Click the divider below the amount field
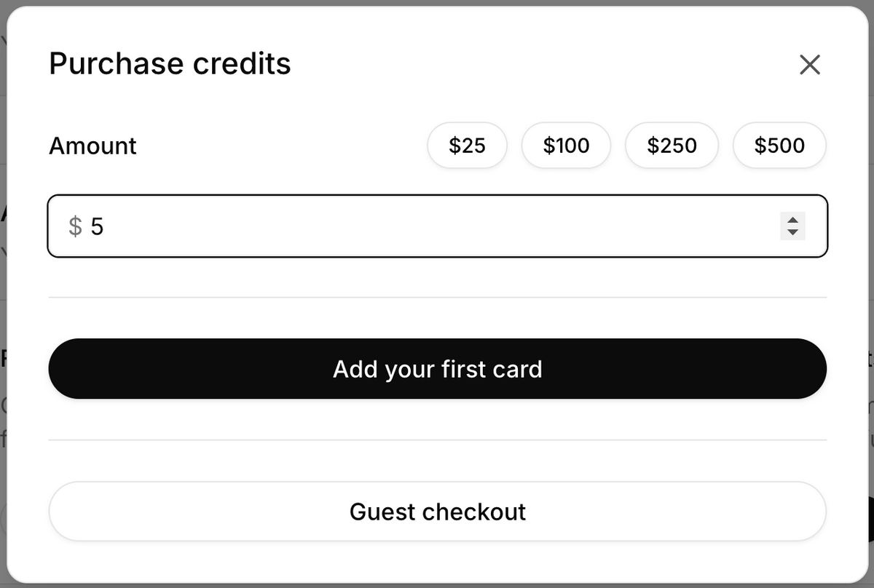 pos(437,298)
